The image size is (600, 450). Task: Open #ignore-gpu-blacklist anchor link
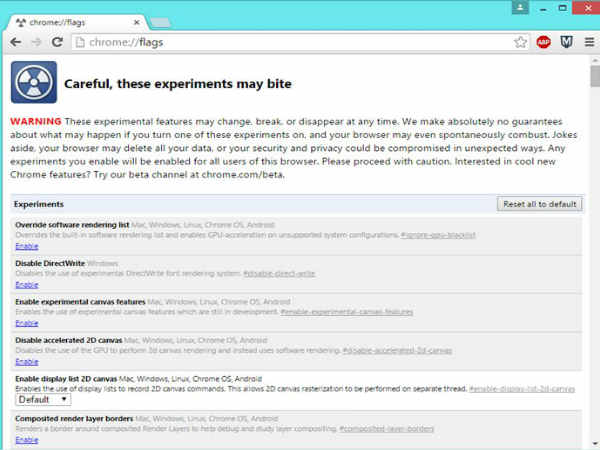point(438,235)
